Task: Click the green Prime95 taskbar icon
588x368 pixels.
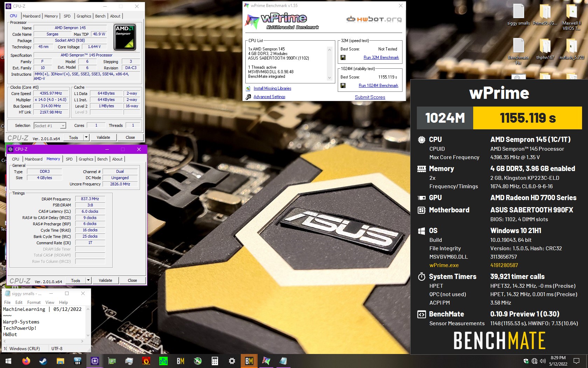Action: pyautogui.click(x=163, y=361)
